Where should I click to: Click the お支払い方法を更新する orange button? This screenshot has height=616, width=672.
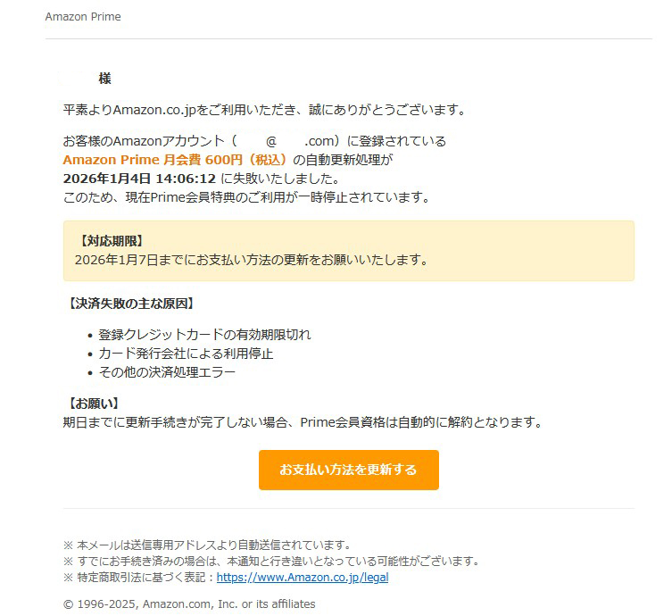pyautogui.click(x=348, y=470)
